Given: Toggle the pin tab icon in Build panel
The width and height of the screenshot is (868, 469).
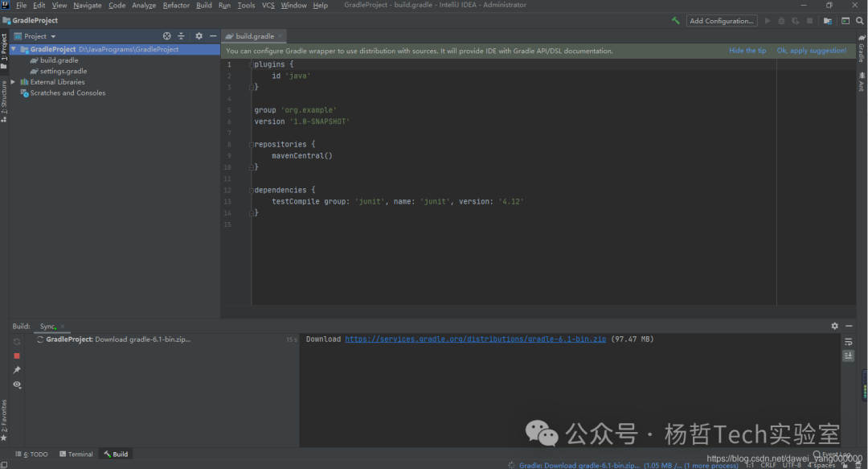Looking at the screenshot, I should pos(17,370).
